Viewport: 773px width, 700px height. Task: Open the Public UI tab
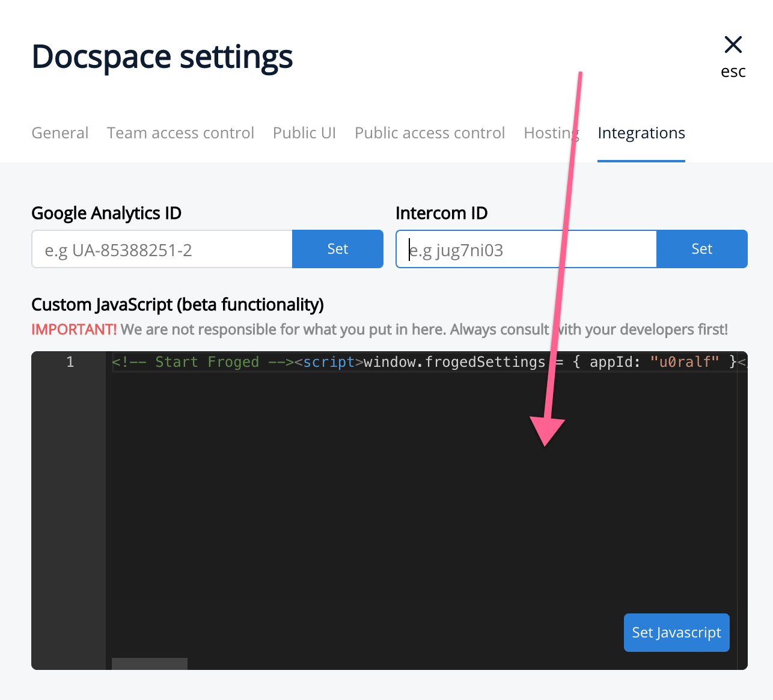(x=304, y=133)
